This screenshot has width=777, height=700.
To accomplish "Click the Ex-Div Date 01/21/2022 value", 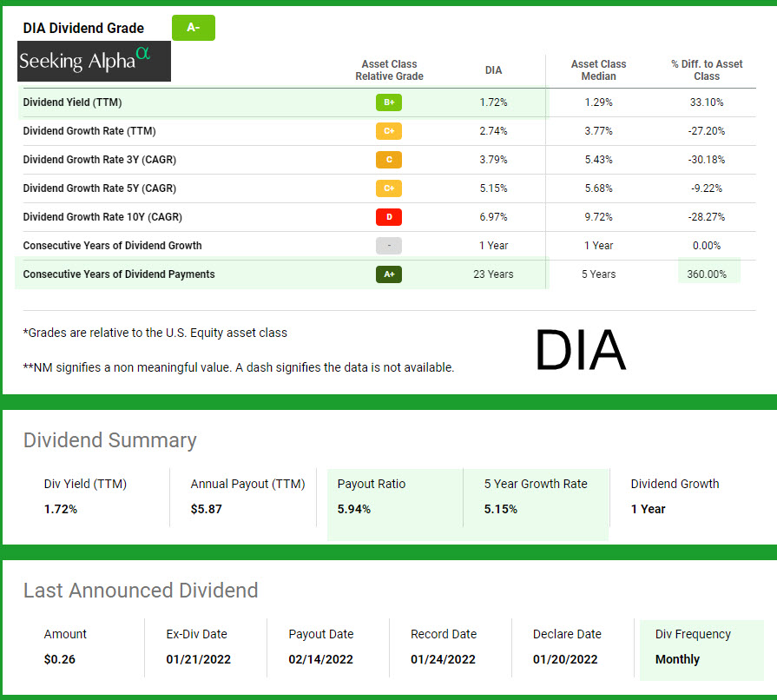I will pos(199,659).
